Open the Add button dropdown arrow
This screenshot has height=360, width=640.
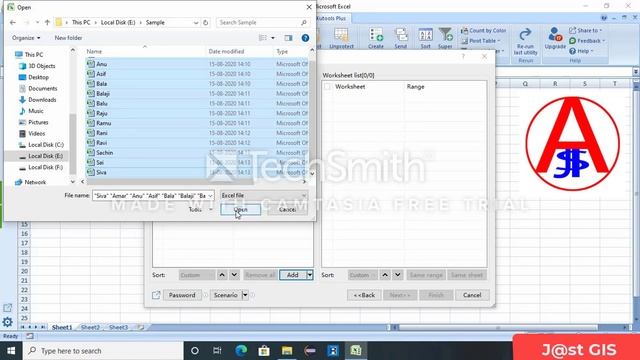coord(310,275)
